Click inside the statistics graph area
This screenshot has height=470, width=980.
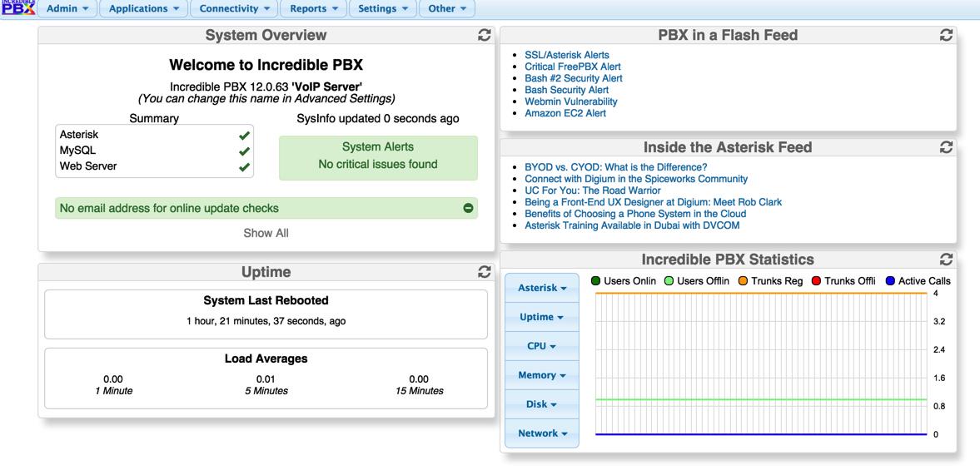click(761, 364)
